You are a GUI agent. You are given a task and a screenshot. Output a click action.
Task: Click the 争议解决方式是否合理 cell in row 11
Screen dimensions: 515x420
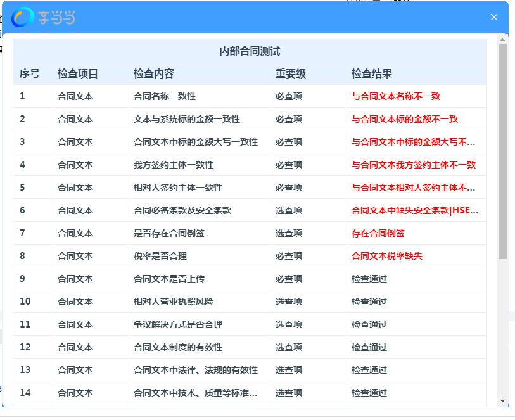[178, 324]
